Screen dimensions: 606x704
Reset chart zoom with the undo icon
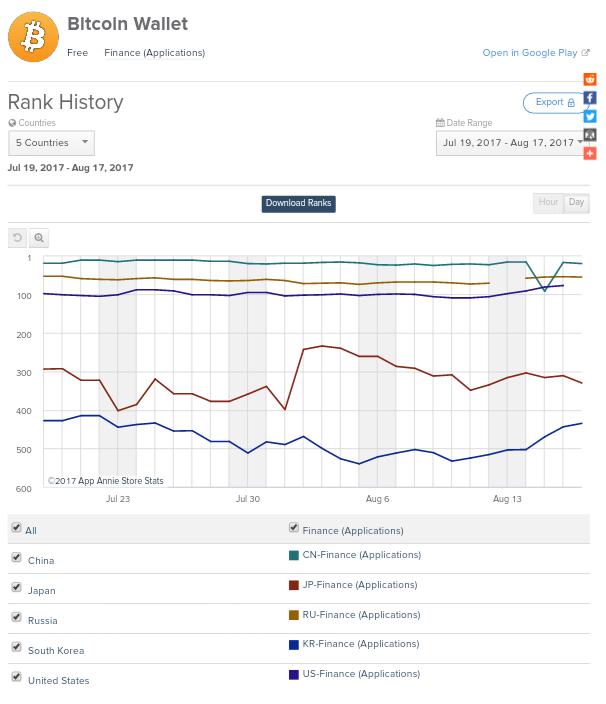coord(17,238)
